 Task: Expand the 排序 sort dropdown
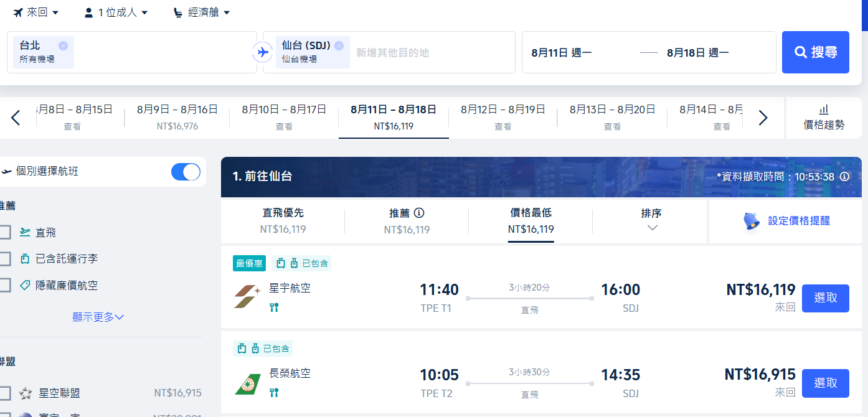651,220
